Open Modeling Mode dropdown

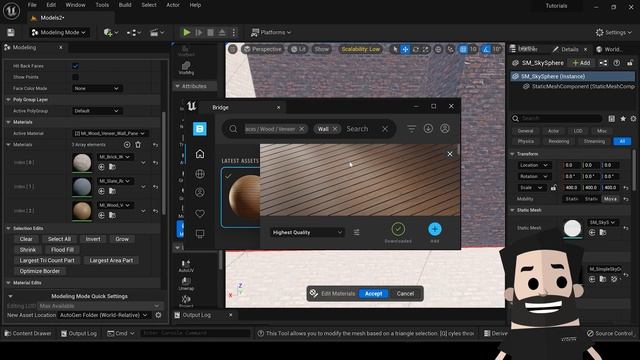pos(58,32)
